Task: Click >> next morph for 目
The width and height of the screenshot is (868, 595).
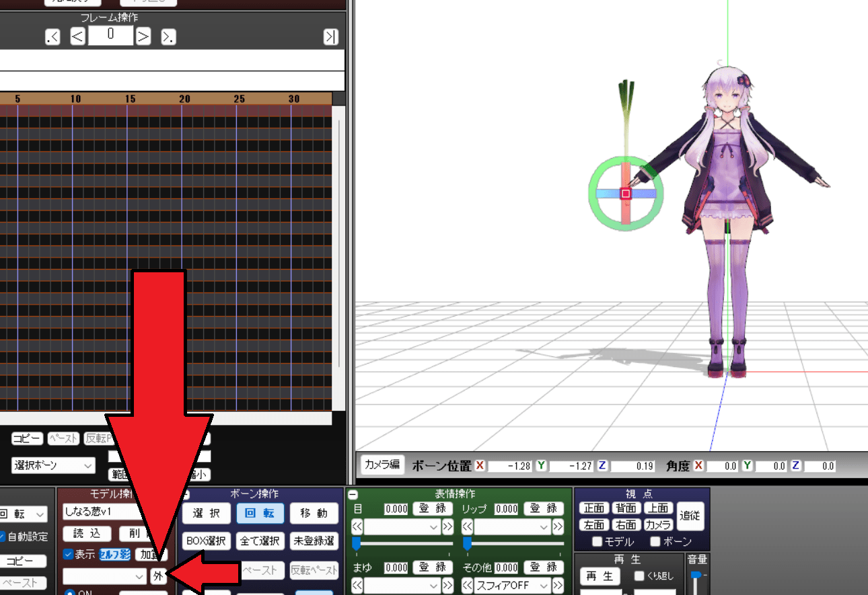Action: tap(447, 527)
